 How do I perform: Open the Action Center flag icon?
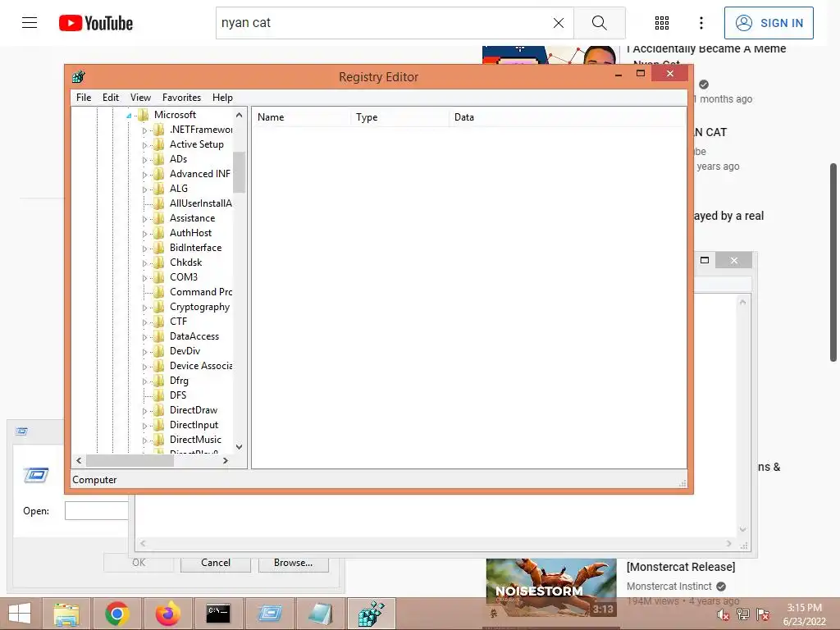click(x=763, y=614)
